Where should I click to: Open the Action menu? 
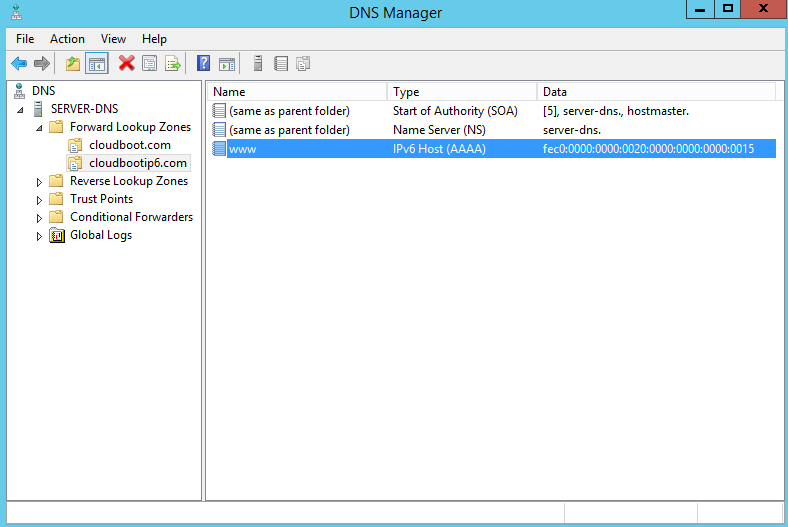(67, 39)
